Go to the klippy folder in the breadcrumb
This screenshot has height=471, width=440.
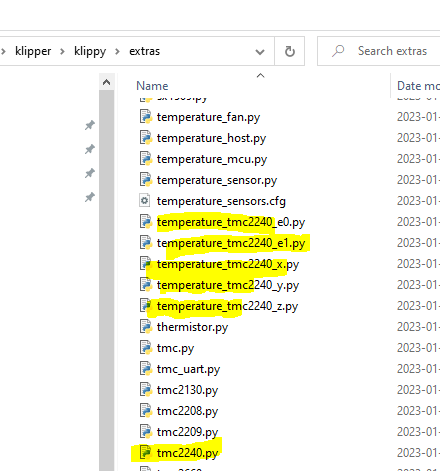click(x=90, y=51)
